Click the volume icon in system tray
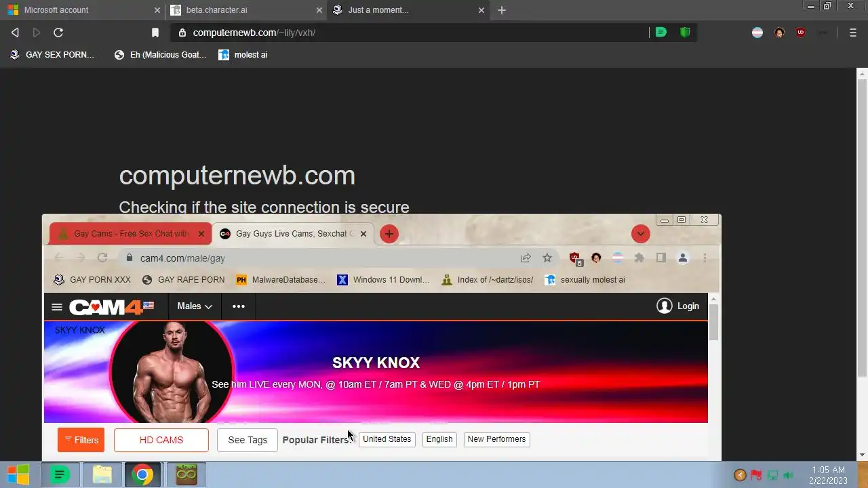The width and height of the screenshot is (868, 488). [x=789, y=475]
